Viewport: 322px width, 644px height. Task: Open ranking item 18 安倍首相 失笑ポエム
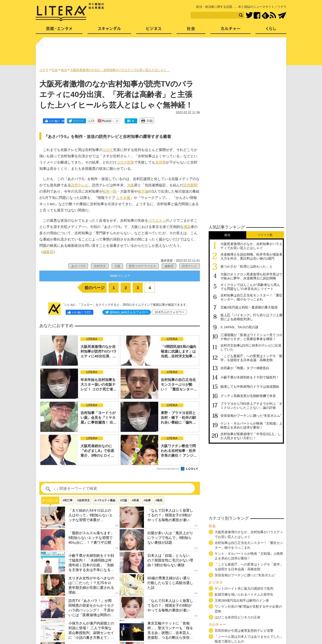click(x=251, y=416)
